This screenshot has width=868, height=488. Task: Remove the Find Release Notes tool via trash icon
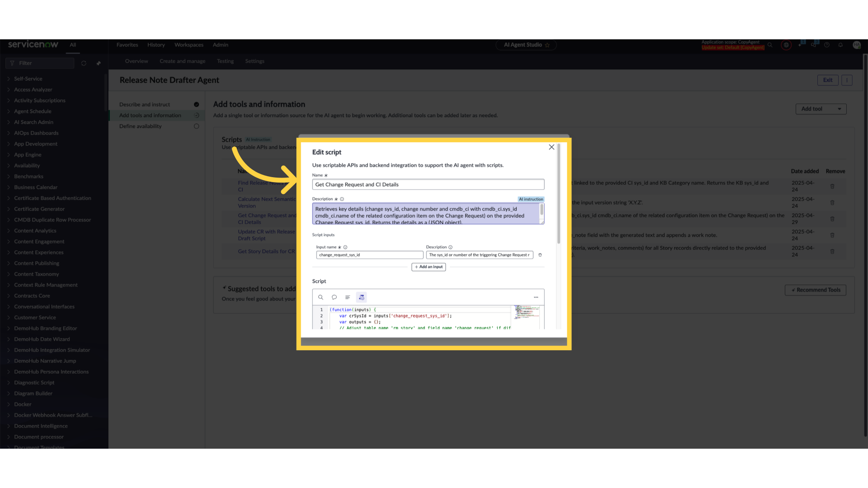(832, 186)
